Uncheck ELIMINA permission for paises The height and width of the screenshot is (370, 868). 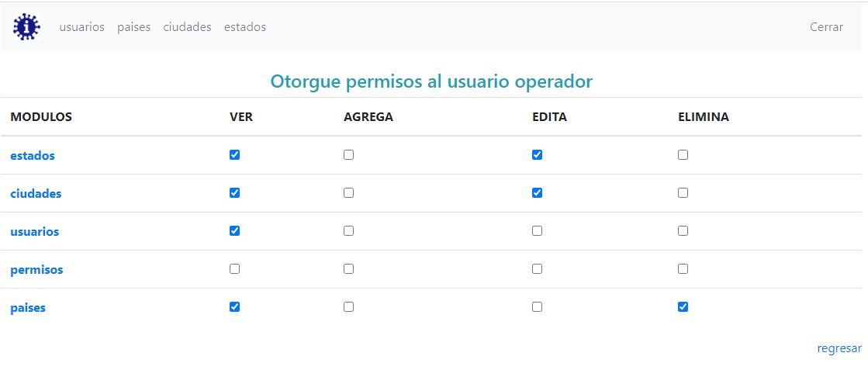point(683,307)
